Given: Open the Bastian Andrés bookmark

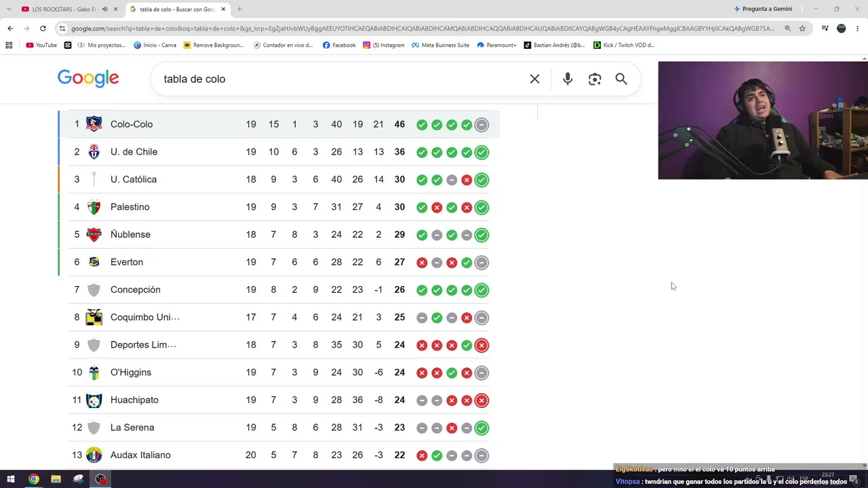Looking at the screenshot, I should tap(554, 45).
